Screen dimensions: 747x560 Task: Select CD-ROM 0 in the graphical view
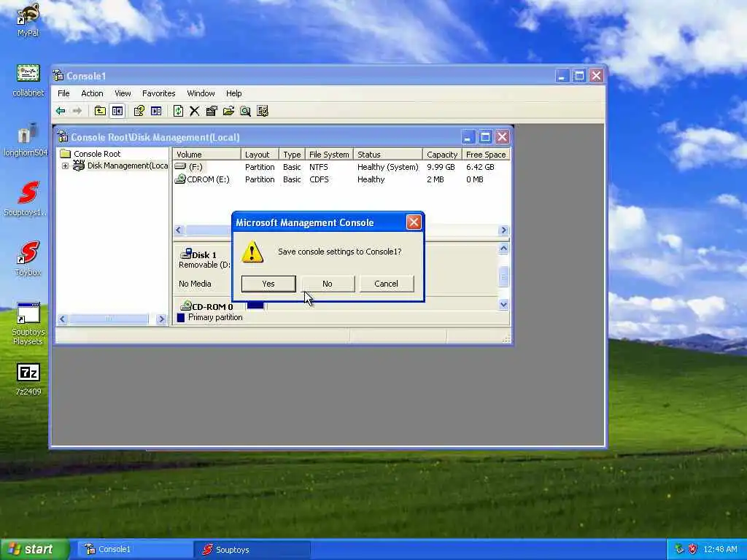[206, 306]
